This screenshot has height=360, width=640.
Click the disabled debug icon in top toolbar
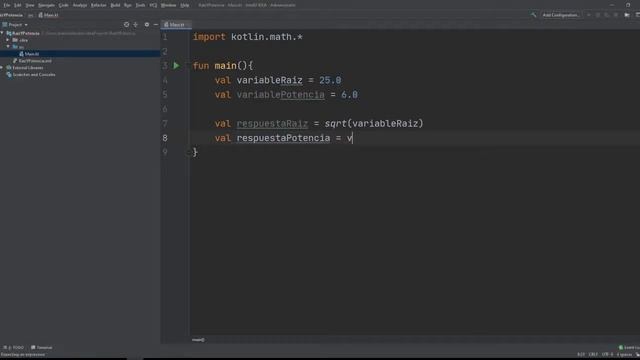[x=598, y=15]
